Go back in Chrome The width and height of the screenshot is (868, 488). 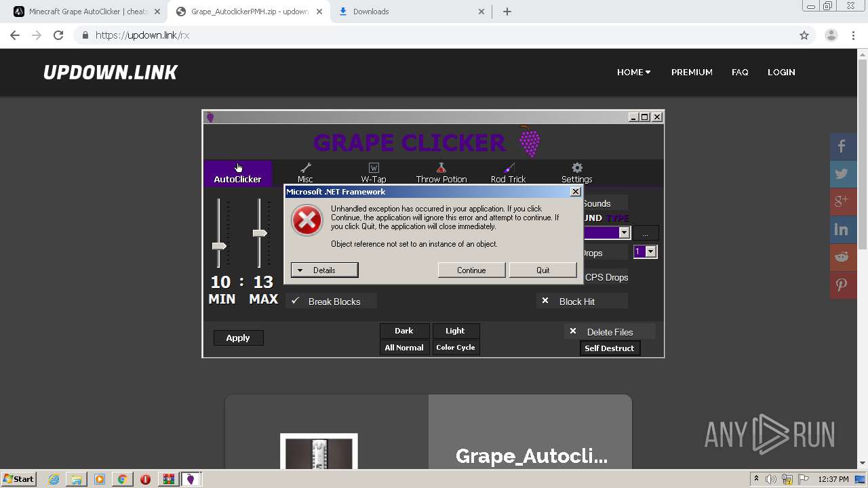pos(15,35)
